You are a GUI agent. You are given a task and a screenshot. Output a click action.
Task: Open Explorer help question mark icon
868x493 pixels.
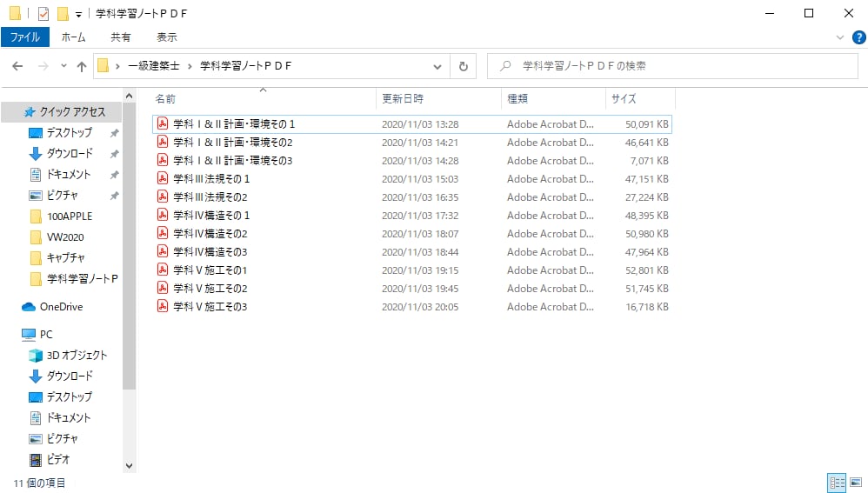858,37
